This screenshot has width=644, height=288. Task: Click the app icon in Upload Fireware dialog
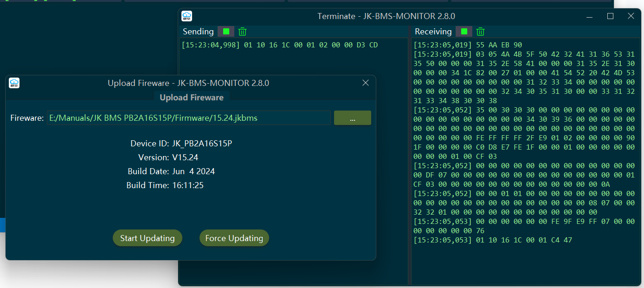tap(14, 83)
